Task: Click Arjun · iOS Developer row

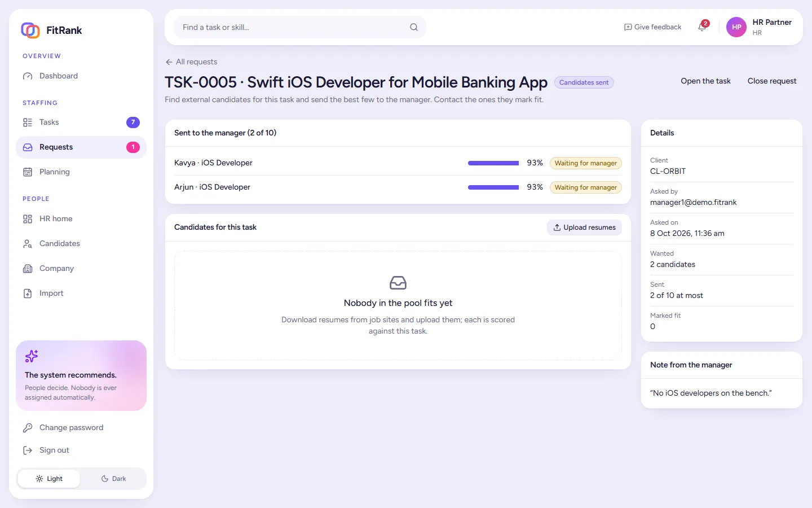Action: [x=398, y=187]
